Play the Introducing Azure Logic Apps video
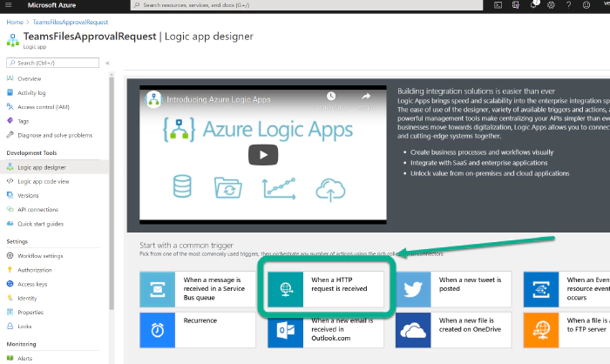 coord(263,155)
